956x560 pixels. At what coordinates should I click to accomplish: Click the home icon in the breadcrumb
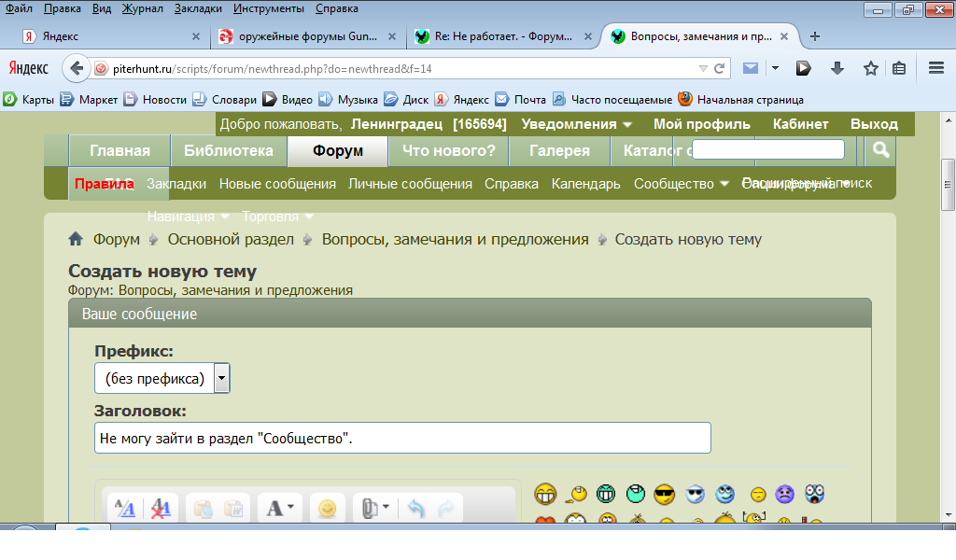(x=76, y=240)
